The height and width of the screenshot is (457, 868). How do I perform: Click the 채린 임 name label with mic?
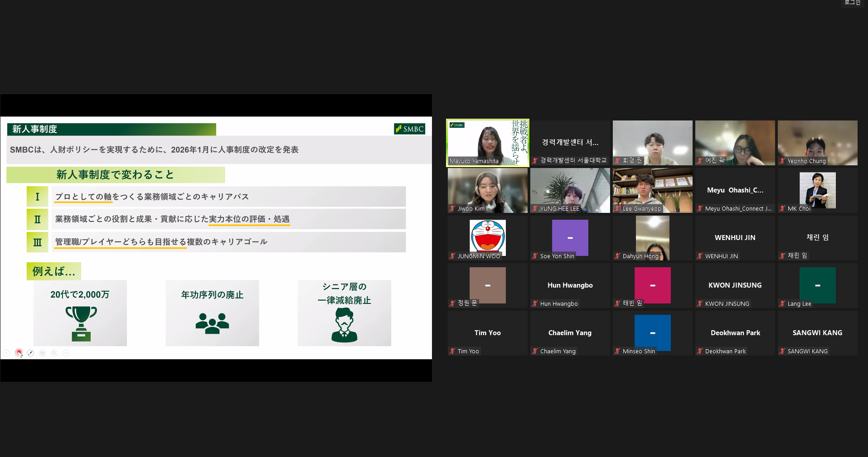[794, 256]
